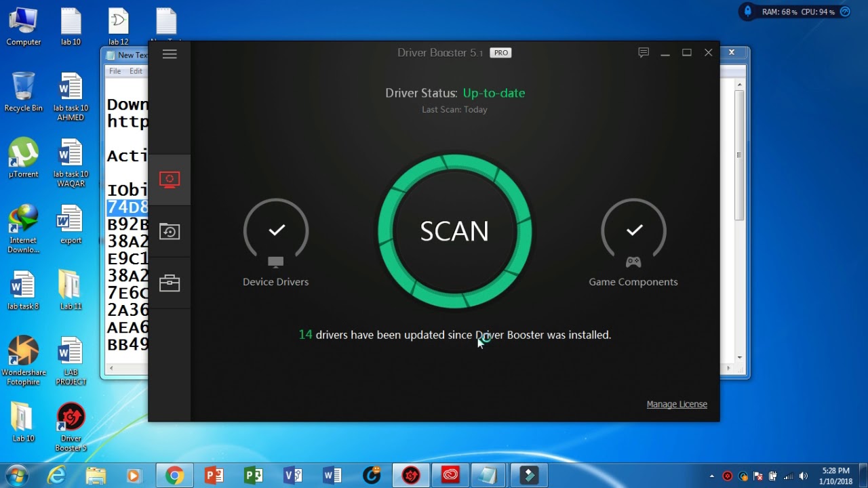Select the 'lab 12' desktop file
The image size is (868, 488).
coord(119,27)
